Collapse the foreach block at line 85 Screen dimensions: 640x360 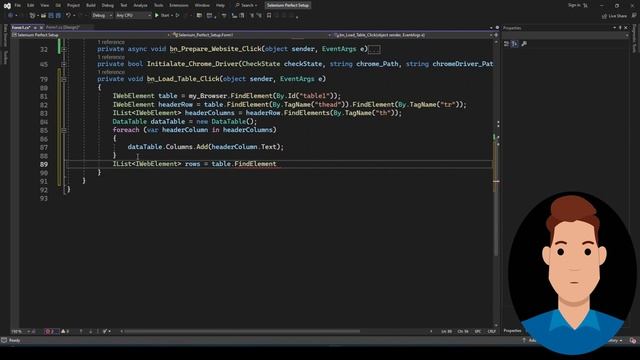pos(64,130)
